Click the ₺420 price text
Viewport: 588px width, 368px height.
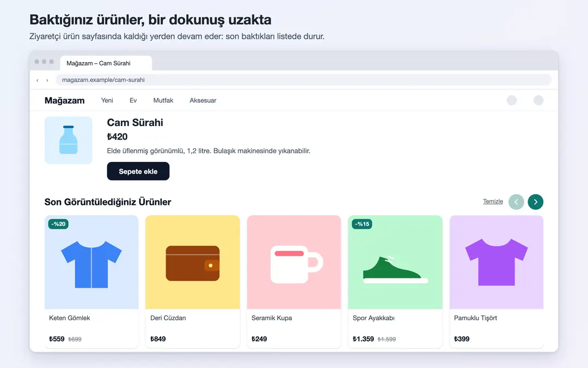click(x=117, y=137)
